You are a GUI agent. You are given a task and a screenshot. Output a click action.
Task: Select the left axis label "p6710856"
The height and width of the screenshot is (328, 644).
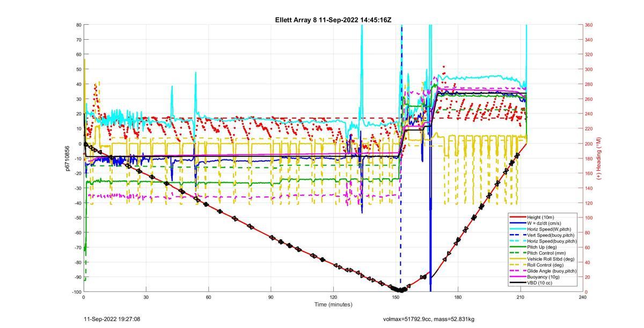click(x=68, y=158)
